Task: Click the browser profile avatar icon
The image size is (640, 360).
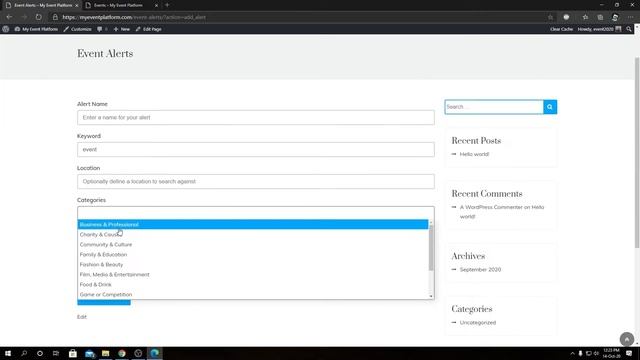Action: click(x=615, y=17)
